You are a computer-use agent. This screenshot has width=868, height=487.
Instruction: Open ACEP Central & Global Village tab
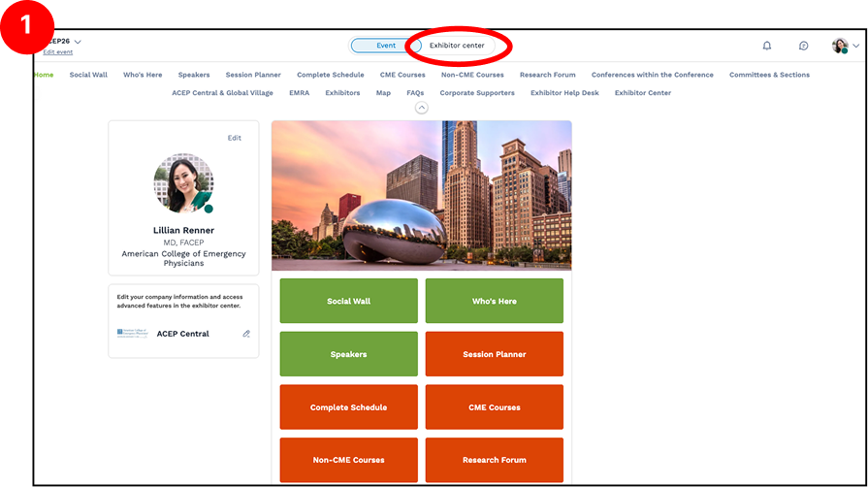point(222,93)
